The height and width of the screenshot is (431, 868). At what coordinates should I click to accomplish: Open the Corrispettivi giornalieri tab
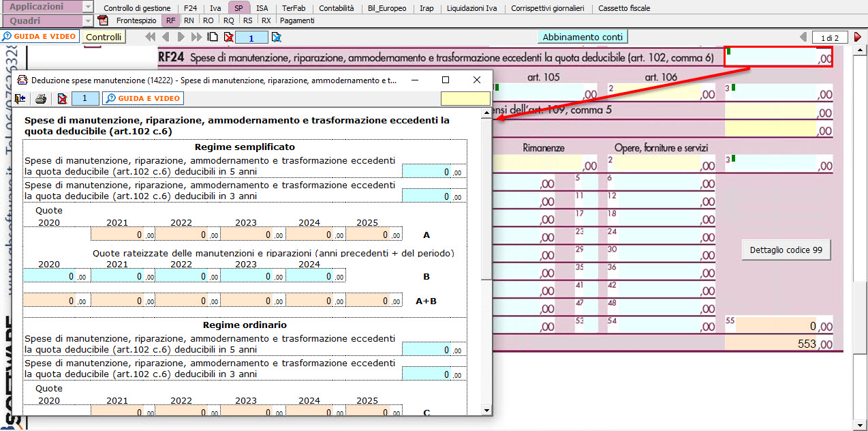tap(547, 8)
